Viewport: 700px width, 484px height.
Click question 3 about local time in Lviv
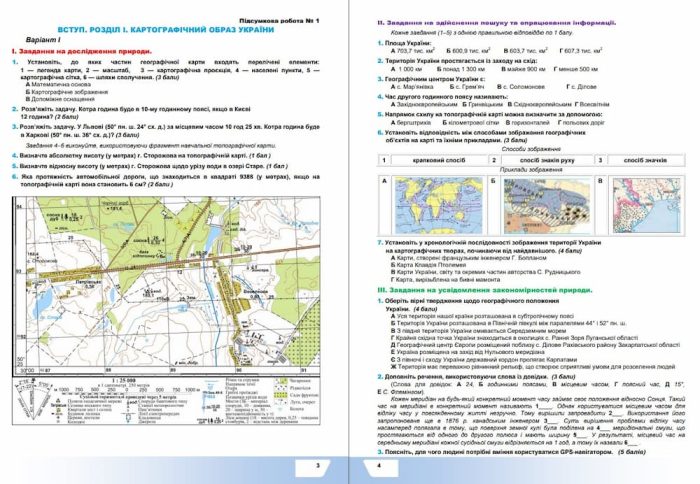click(166, 131)
